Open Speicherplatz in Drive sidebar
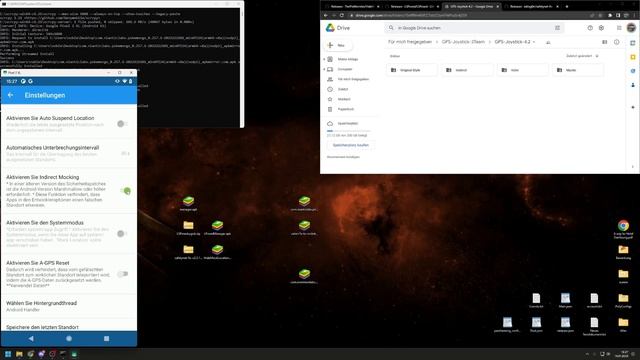The image size is (640, 360). [348, 123]
